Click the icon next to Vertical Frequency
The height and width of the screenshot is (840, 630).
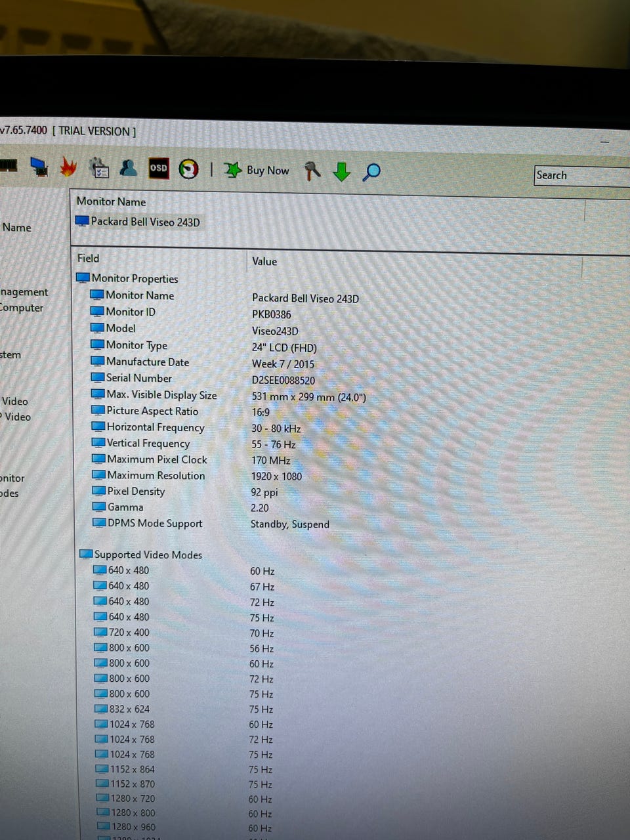click(x=98, y=443)
